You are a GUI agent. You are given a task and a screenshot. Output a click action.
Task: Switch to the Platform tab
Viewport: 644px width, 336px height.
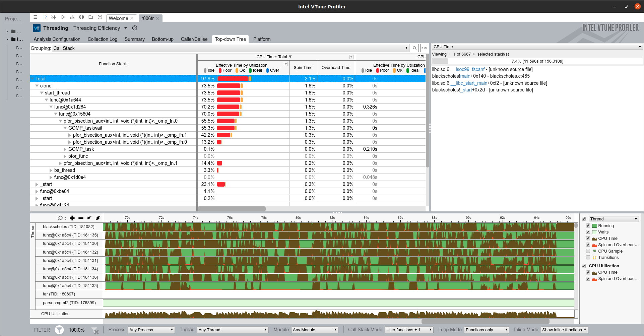tap(262, 39)
